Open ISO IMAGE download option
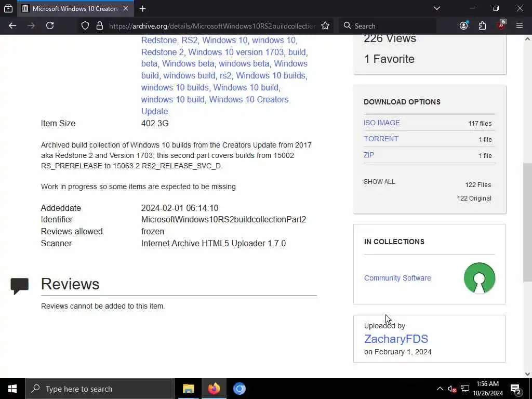The height and width of the screenshot is (399, 532). pos(382,123)
